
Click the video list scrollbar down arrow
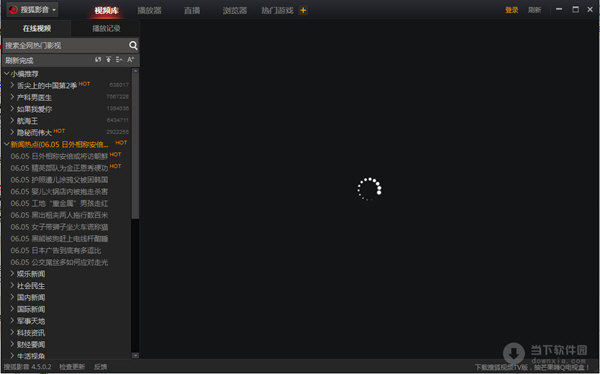135,355
